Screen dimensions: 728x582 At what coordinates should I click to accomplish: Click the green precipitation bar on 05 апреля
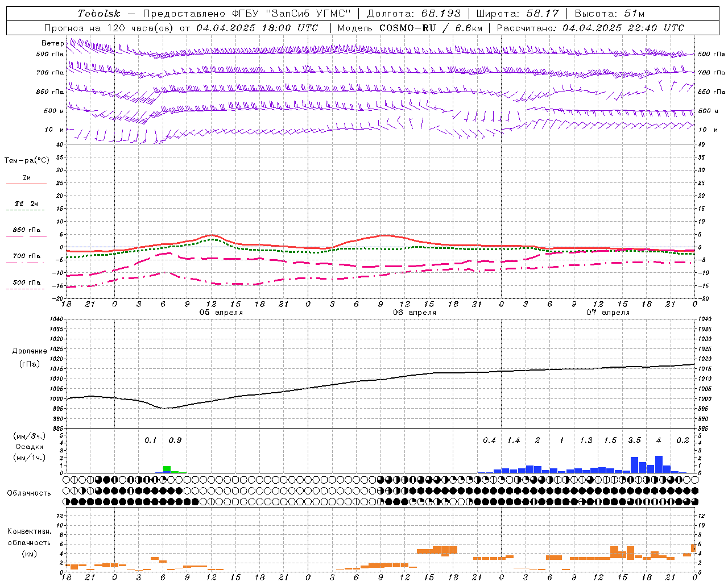pos(167,469)
